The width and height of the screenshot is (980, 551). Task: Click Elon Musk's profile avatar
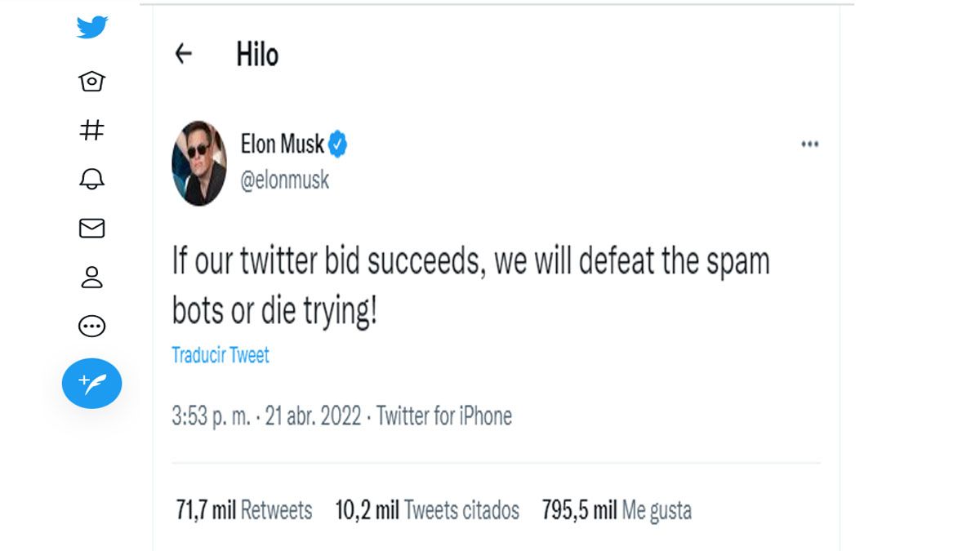(199, 163)
